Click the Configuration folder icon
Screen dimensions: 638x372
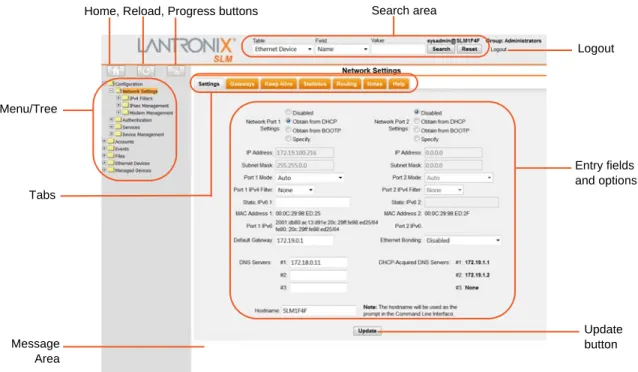[x=111, y=84]
